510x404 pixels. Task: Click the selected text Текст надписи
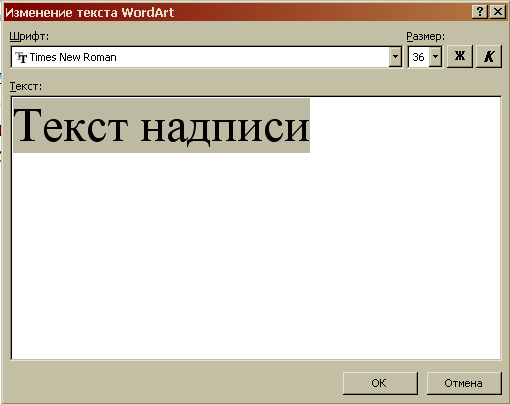pos(161,126)
